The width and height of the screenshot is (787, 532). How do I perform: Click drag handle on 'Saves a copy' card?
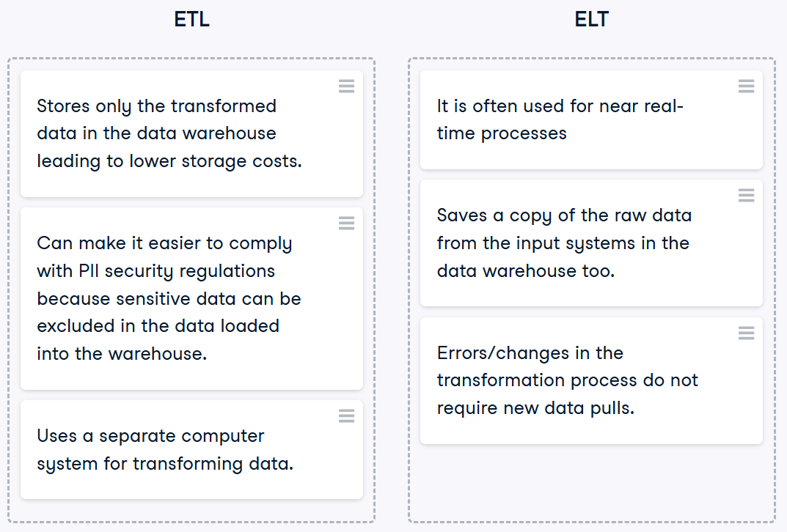pos(747,195)
